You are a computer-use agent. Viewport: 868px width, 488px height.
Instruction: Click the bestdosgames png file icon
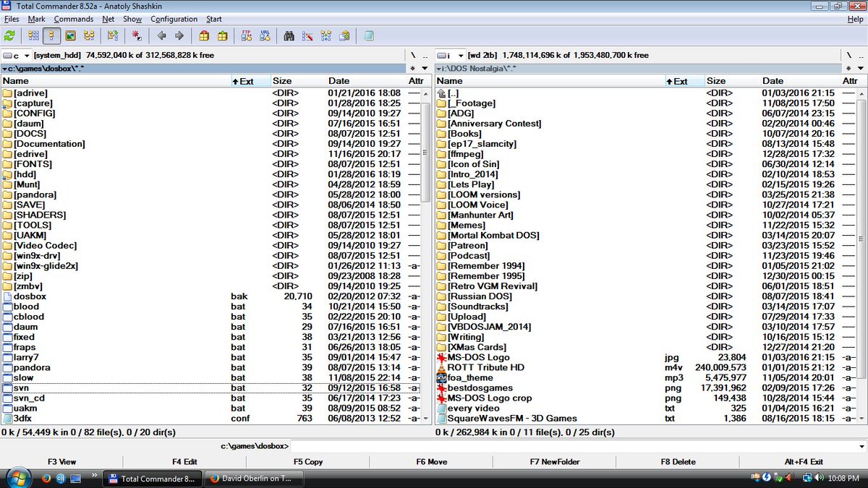(441, 388)
